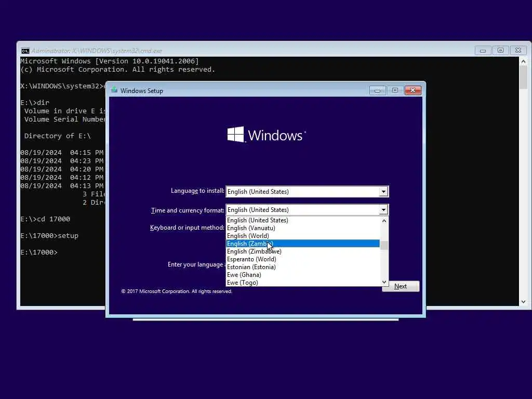Open the Language to install dropdown

point(383,192)
